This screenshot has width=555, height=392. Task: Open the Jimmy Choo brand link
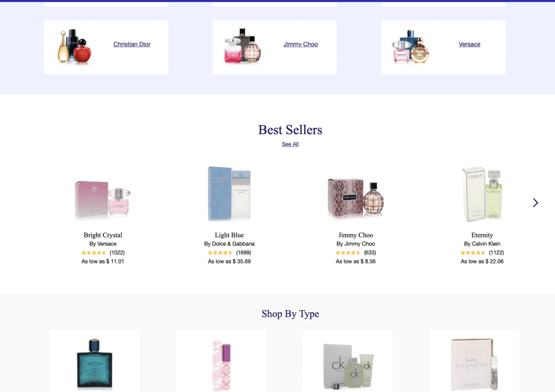coord(300,44)
